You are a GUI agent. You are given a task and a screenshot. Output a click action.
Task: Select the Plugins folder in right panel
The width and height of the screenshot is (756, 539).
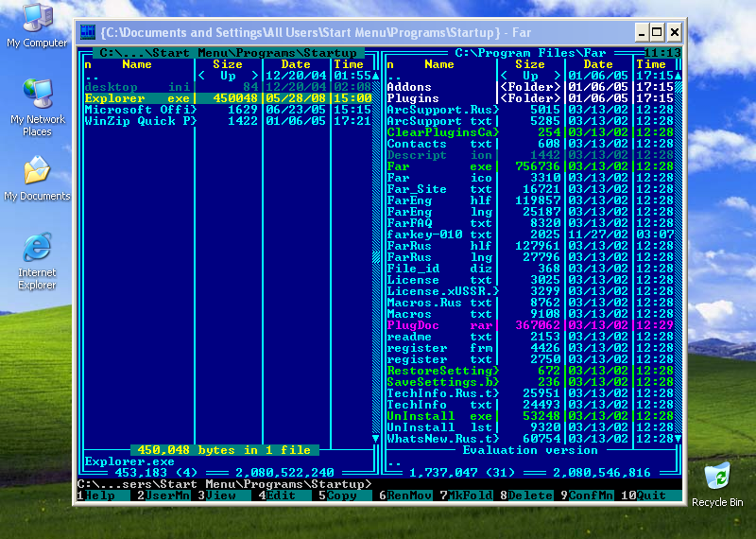(530, 98)
